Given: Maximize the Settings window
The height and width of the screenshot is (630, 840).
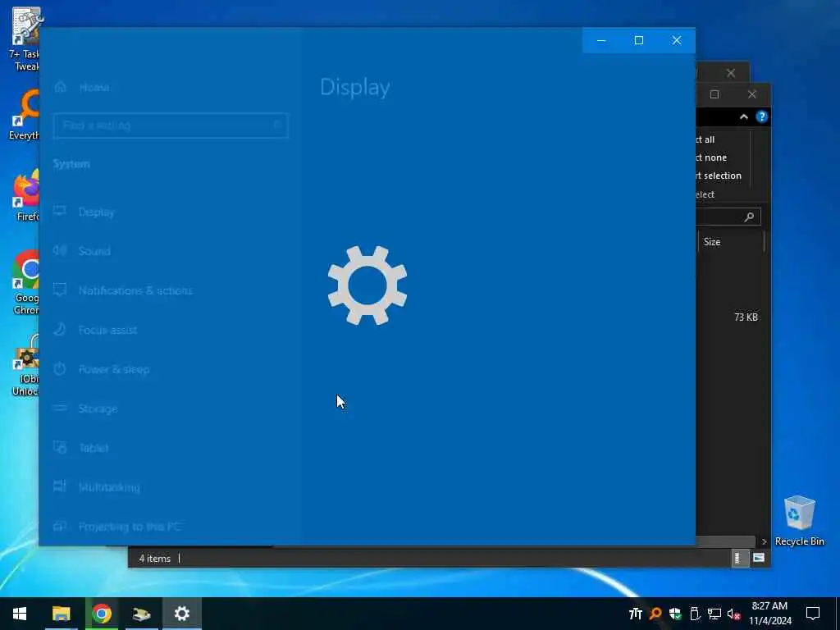Looking at the screenshot, I should click(638, 40).
